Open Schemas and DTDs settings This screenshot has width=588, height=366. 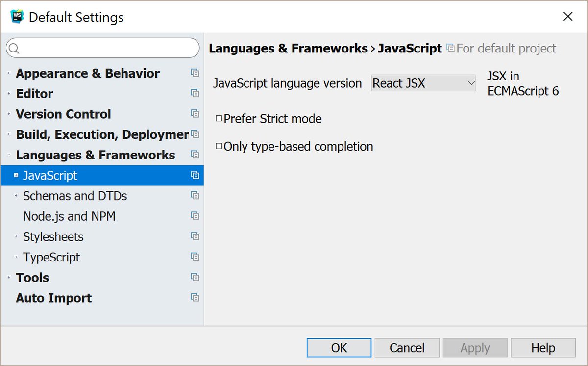click(x=75, y=196)
